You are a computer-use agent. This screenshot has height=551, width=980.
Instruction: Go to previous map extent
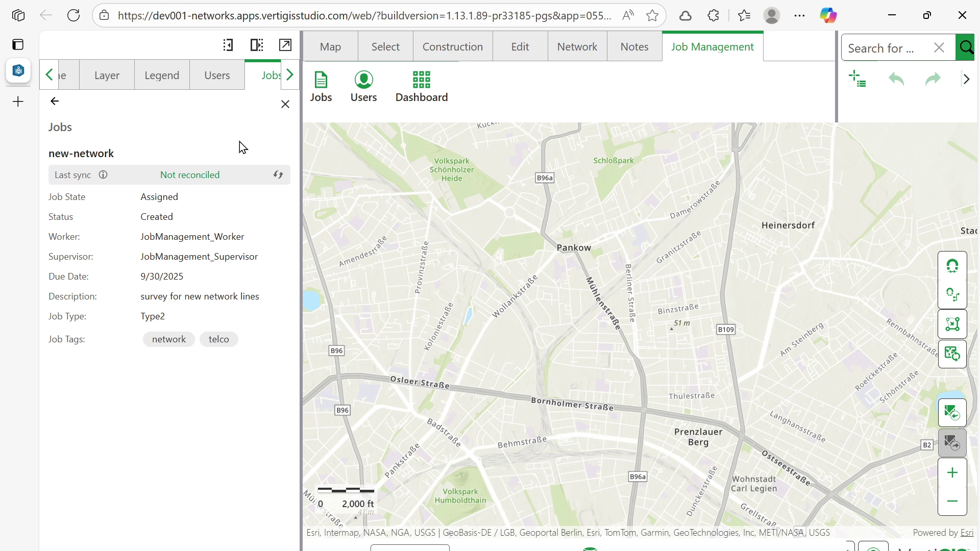tap(952, 413)
